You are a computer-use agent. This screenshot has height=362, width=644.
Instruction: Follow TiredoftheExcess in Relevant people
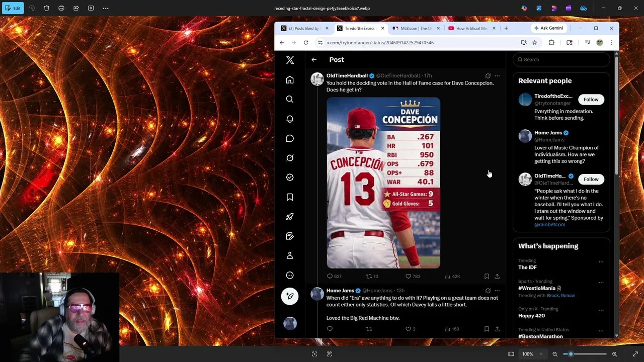click(591, 100)
